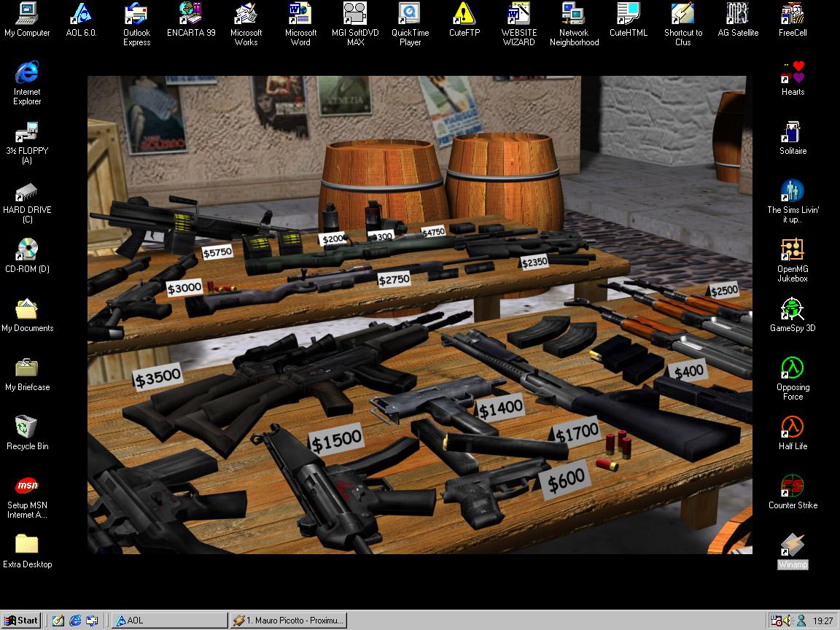Select the Recycle Bin icon
The image size is (840, 630).
pyautogui.click(x=27, y=427)
